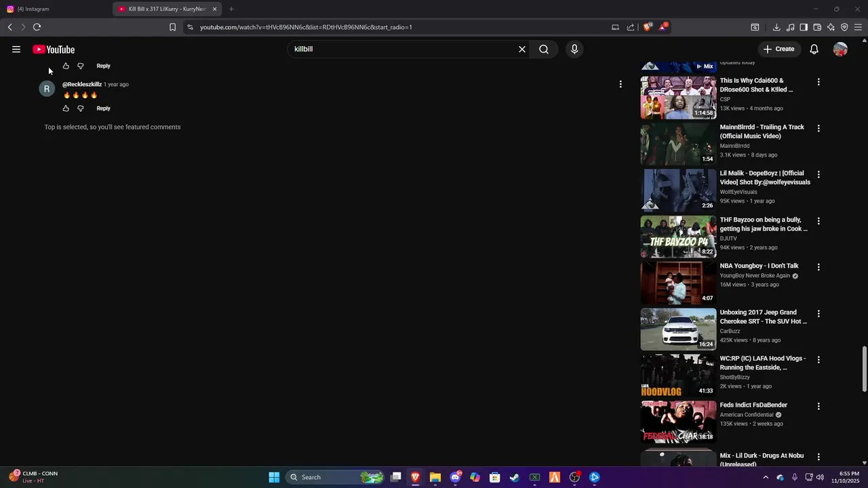Clear the killbill search query
Image resolution: width=868 pixels, height=488 pixels.
(x=522, y=49)
